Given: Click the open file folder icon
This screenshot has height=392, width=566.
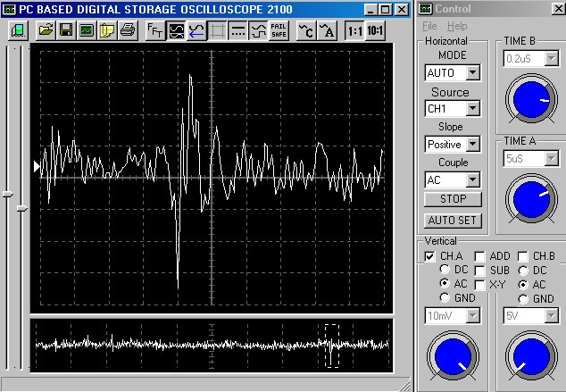Looking at the screenshot, I should tap(46, 29).
